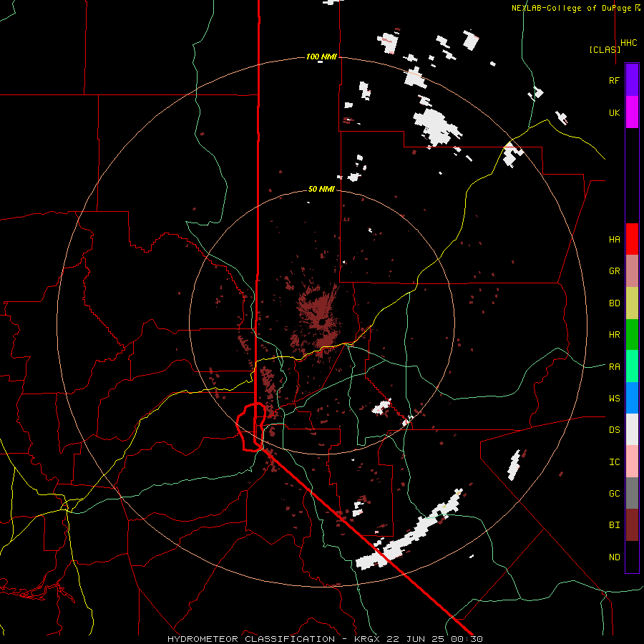
Task: Click the DS legend label
Action: tap(614, 429)
